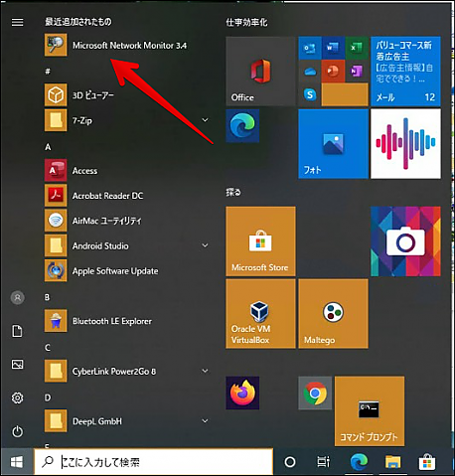The height and width of the screenshot is (476, 455).
Task: Open the Word icon in Office tile group
Action: click(x=333, y=48)
